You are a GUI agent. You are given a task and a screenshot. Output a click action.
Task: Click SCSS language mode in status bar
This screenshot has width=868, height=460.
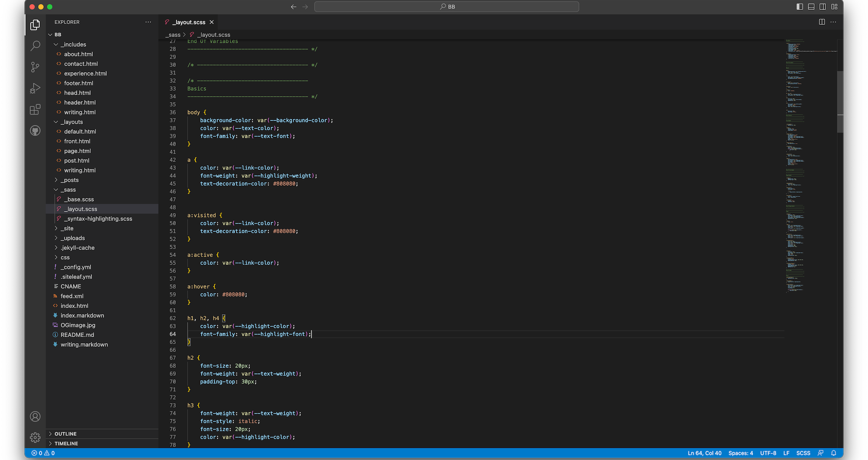pyautogui.click(x=803, y=453)
